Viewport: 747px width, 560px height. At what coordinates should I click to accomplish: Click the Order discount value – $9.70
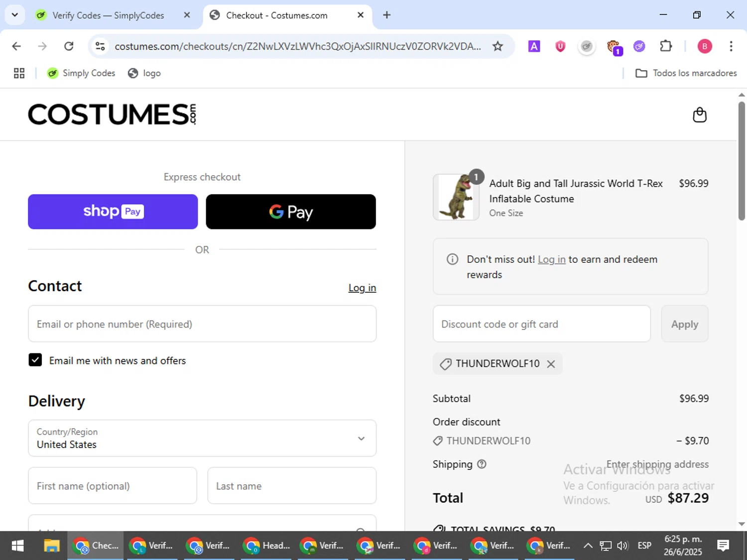click(692, 441)
